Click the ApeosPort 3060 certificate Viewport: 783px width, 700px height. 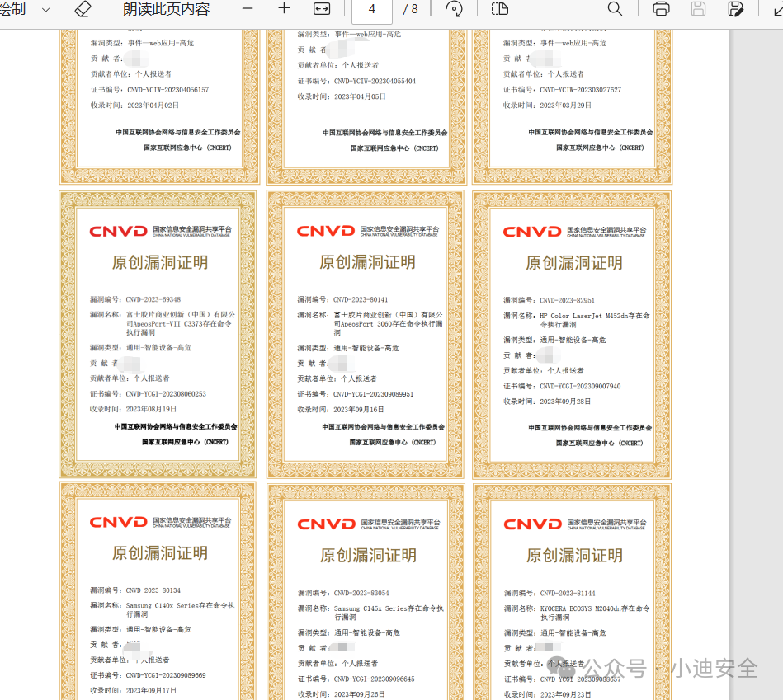tap(366, 335)
